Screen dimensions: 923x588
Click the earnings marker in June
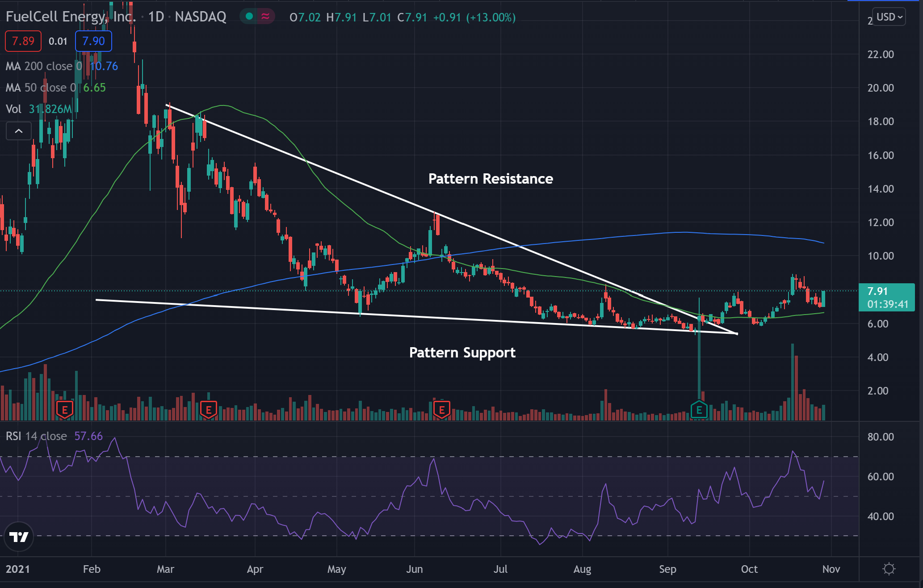click(x=442, y=410)
